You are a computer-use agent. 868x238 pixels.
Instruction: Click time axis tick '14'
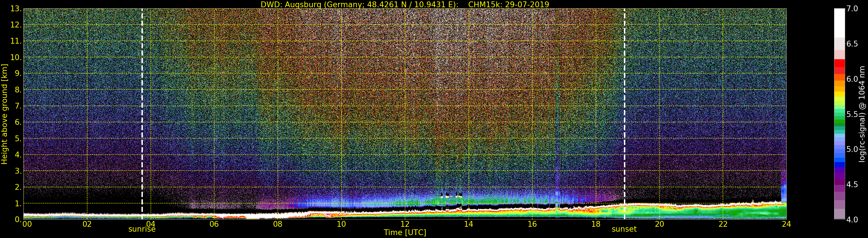(468, 224)
